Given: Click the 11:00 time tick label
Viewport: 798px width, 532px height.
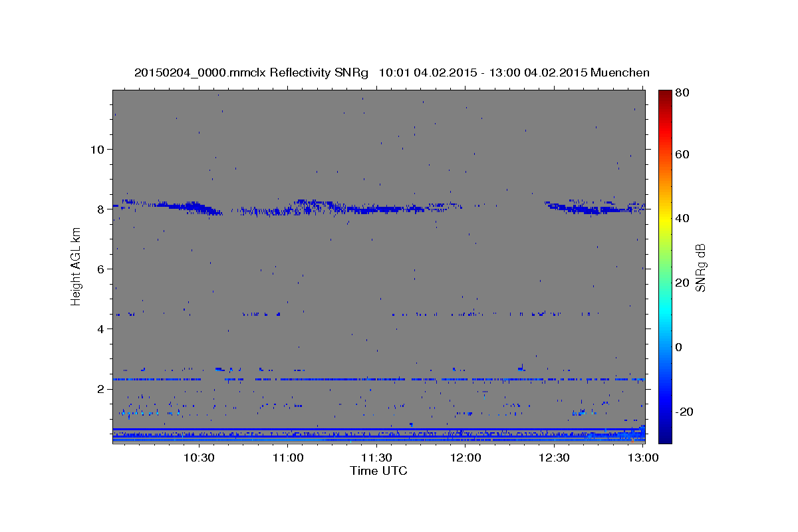Looking at the screenshot, I should click(288, 458).
